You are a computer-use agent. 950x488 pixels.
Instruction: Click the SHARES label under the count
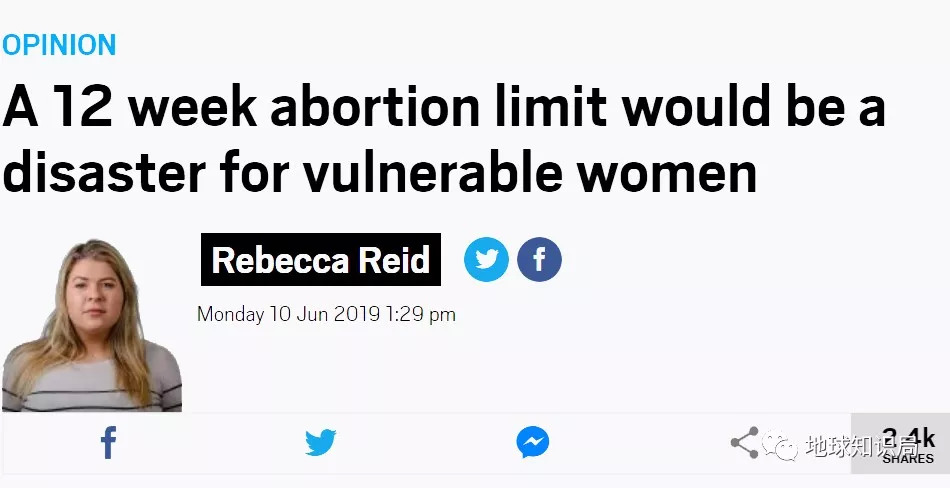[908, 459]
